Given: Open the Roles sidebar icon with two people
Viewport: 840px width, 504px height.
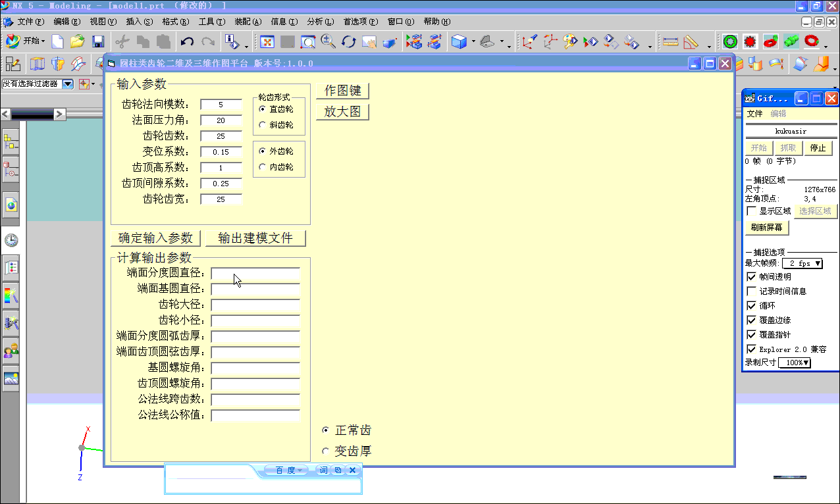Looking at the screenshot, I should (11, 350).
